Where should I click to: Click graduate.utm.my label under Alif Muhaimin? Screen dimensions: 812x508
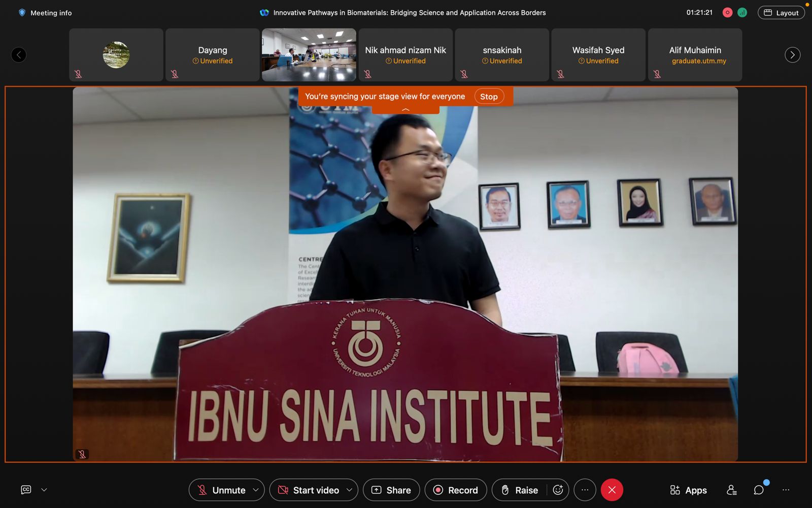(699, 61)
